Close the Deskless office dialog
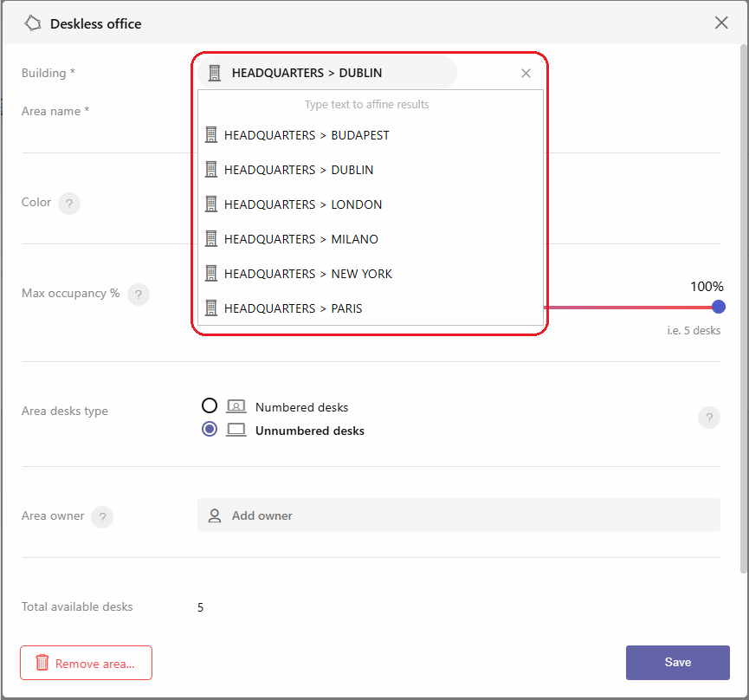 (x=721, y=23)
